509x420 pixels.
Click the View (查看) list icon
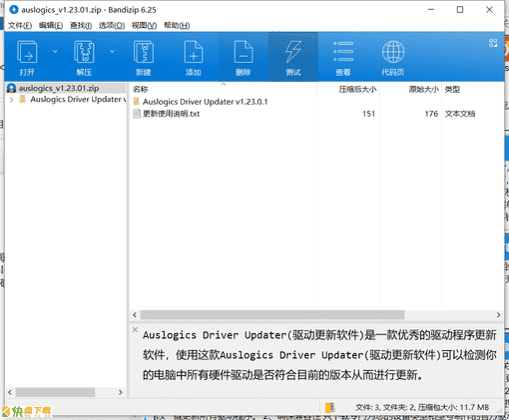(343, 52)
